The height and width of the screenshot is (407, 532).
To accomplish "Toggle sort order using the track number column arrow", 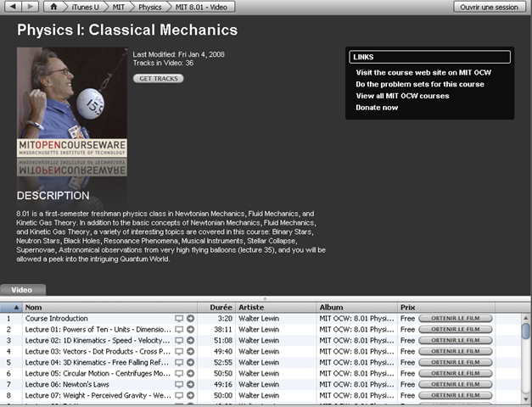I will point(16,307).
